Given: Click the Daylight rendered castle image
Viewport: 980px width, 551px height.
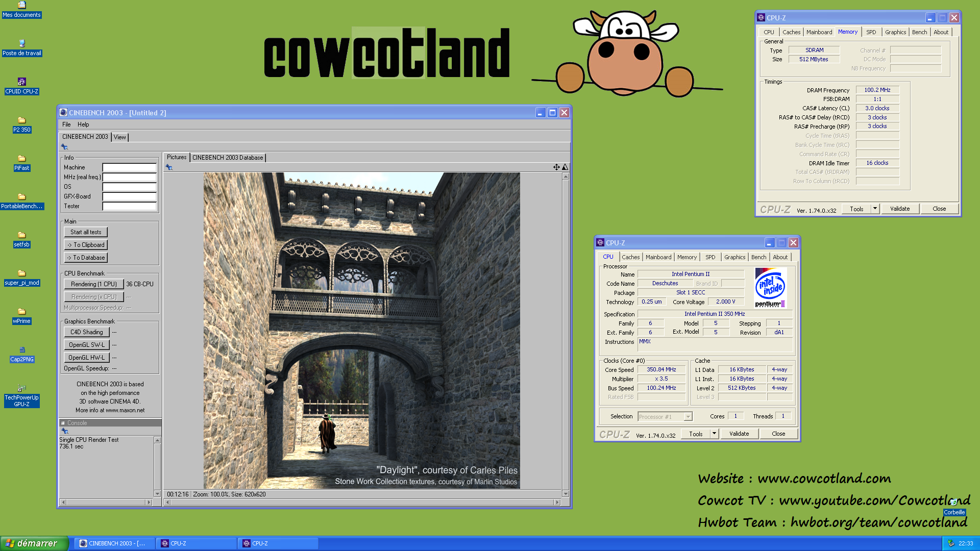Looking at the screenshot, I should coord(361,331).
